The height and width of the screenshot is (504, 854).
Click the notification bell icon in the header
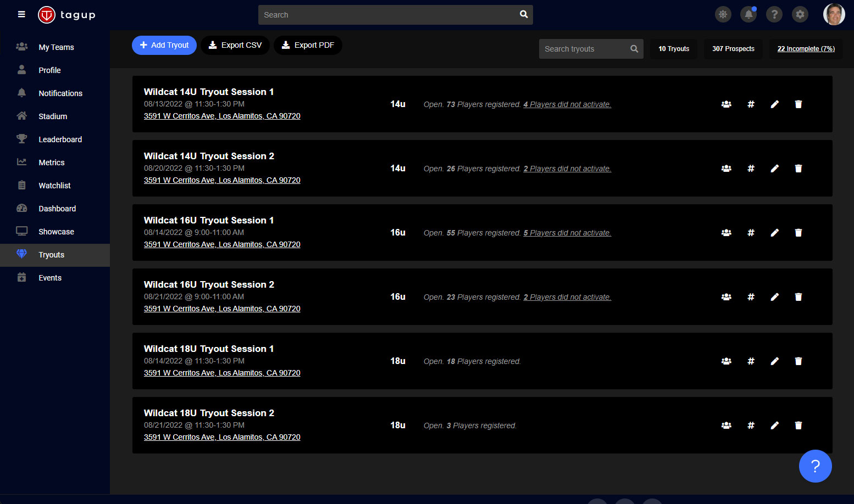pyautogui.click(x=748, y=15)
